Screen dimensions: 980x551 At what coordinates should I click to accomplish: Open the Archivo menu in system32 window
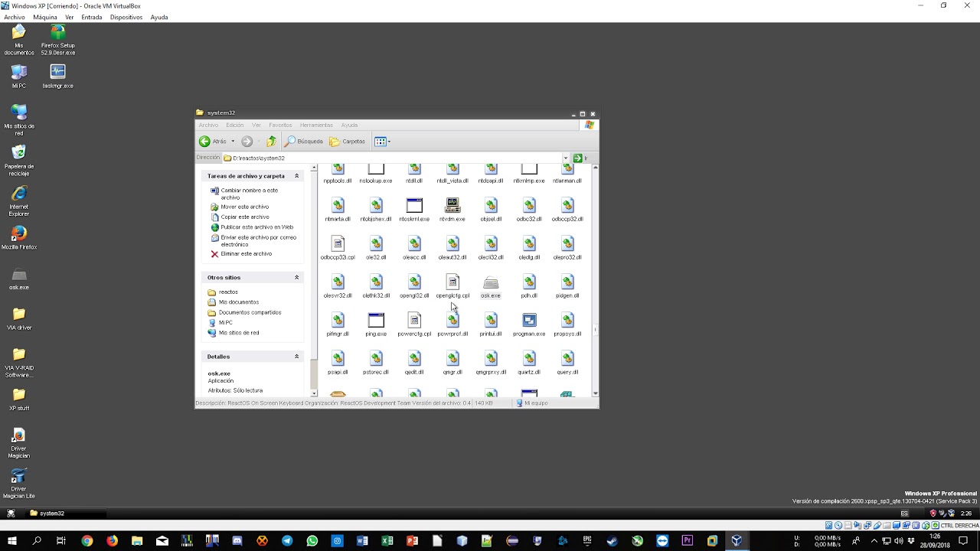click(208, 125)
